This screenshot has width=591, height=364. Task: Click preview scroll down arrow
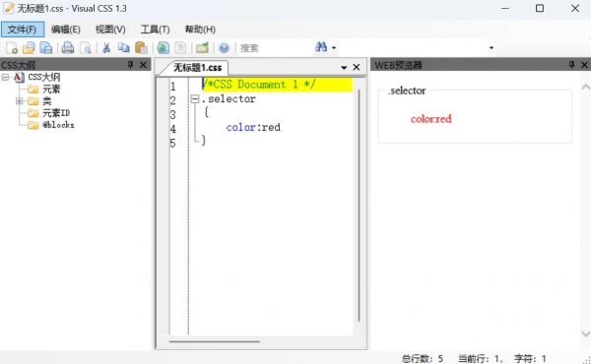pyautogui.click(x=585, y=334)
